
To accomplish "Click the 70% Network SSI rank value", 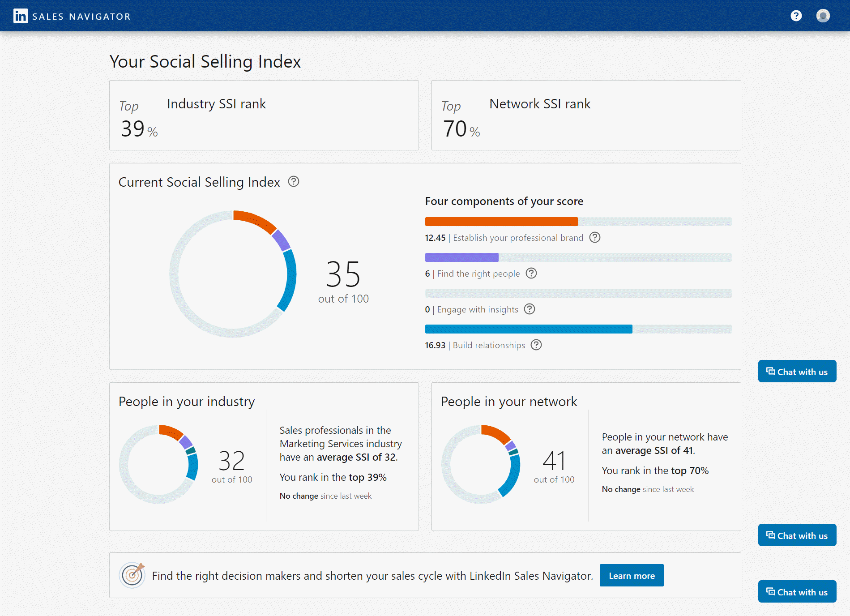I will [x=461, y=129].
